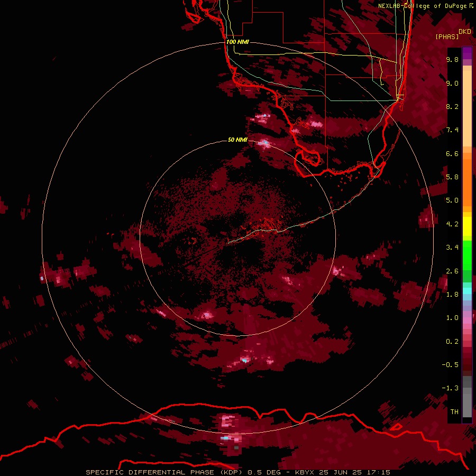
Task: Click the -1.3 legend value
Action: [450, 388]
